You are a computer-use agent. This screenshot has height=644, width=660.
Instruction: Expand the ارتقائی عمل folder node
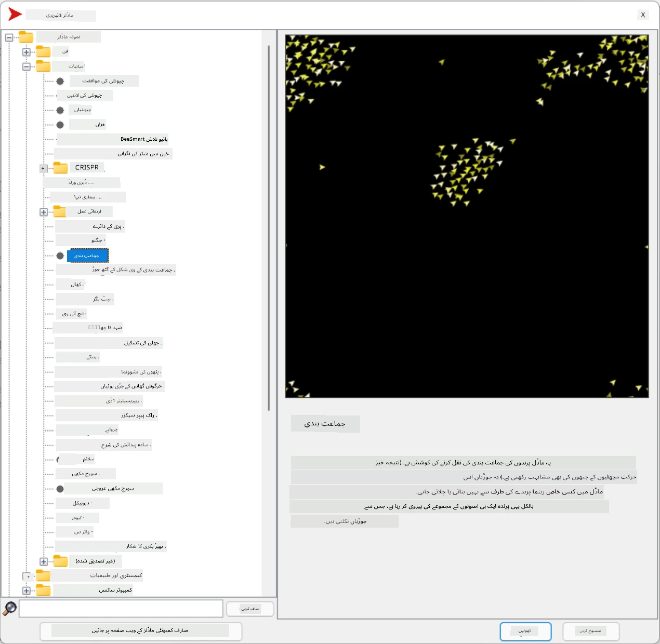[44, 212]
